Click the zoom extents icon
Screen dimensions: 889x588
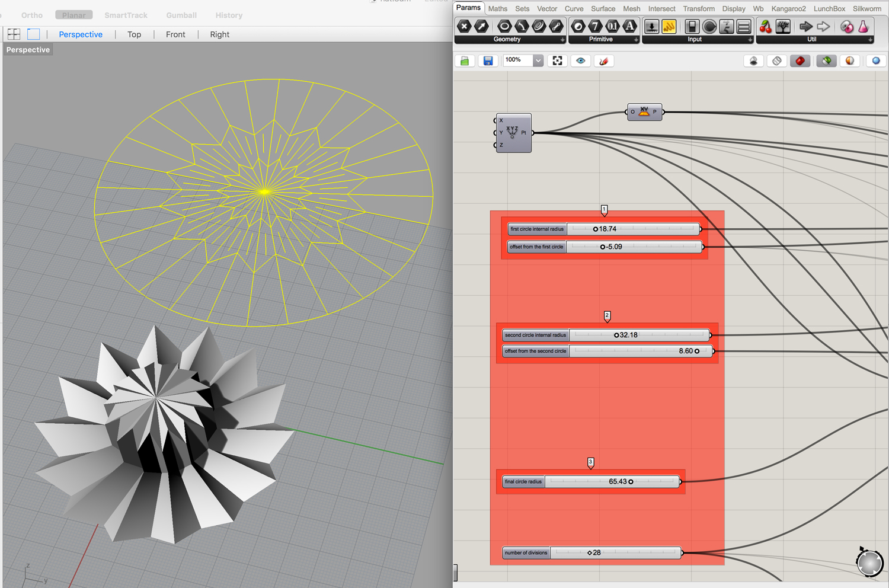[x=558, y=61]
